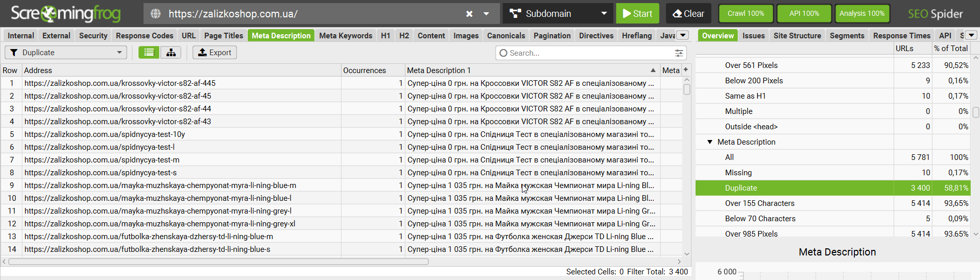The width and height of the screenshot is (980, 280).
Task: Switch to tree view icon
Action: [171, 53]
